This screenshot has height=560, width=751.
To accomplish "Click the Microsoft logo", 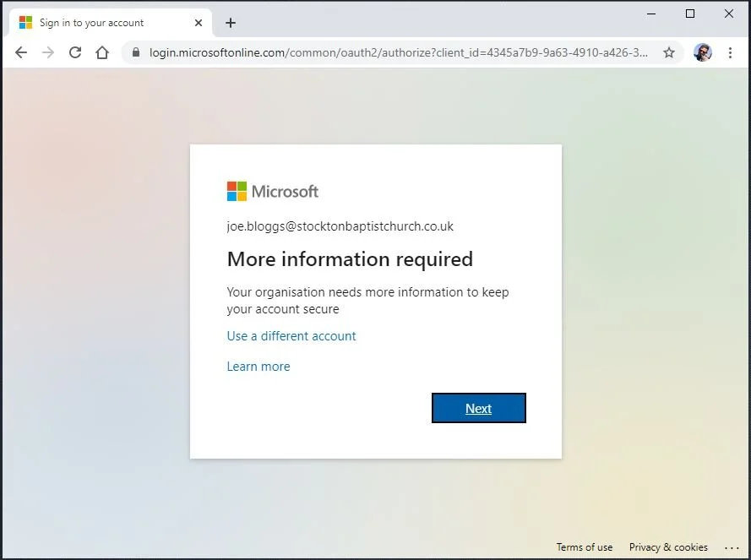I will click(273, 191).
